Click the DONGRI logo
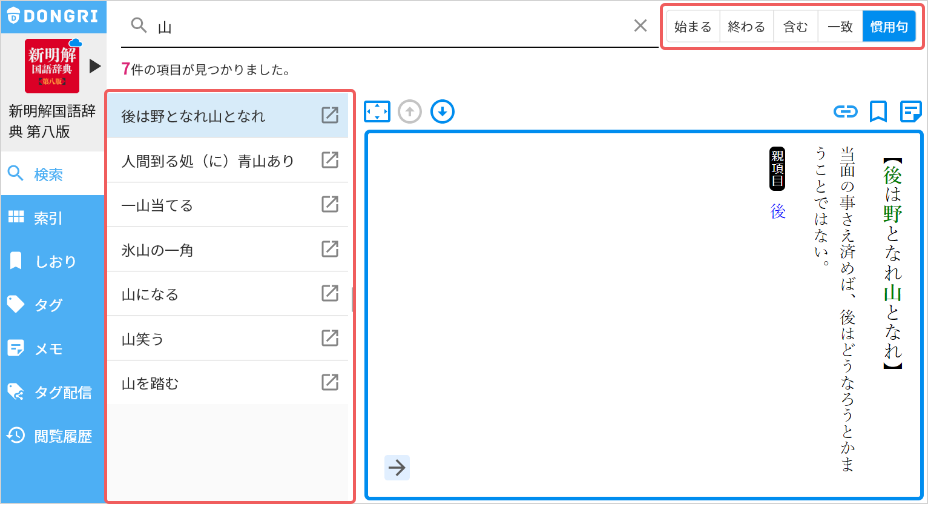 pos(53,16)
